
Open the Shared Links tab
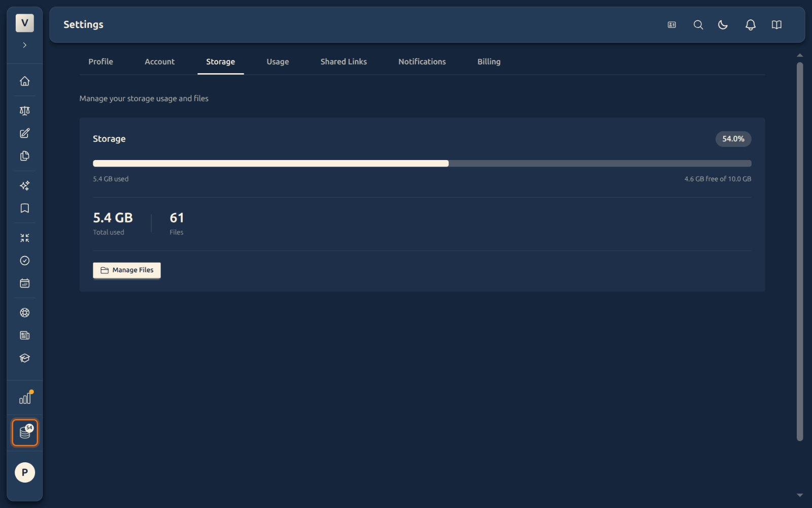tap(344, 61)
